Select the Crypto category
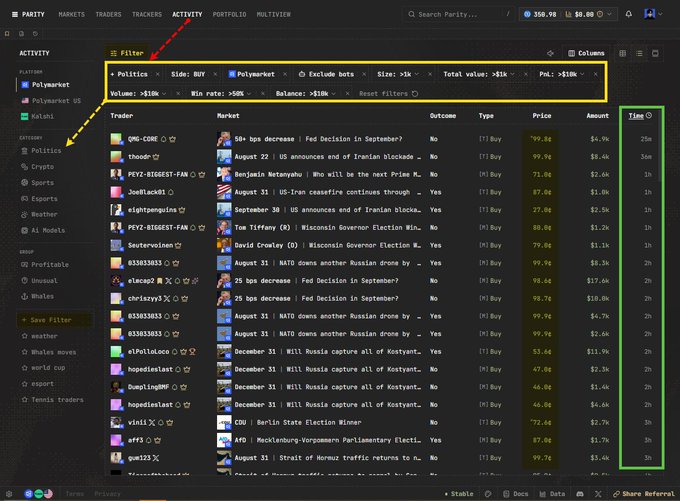Image resolution: width=680 pixels, height=501 pixels. 38,167
